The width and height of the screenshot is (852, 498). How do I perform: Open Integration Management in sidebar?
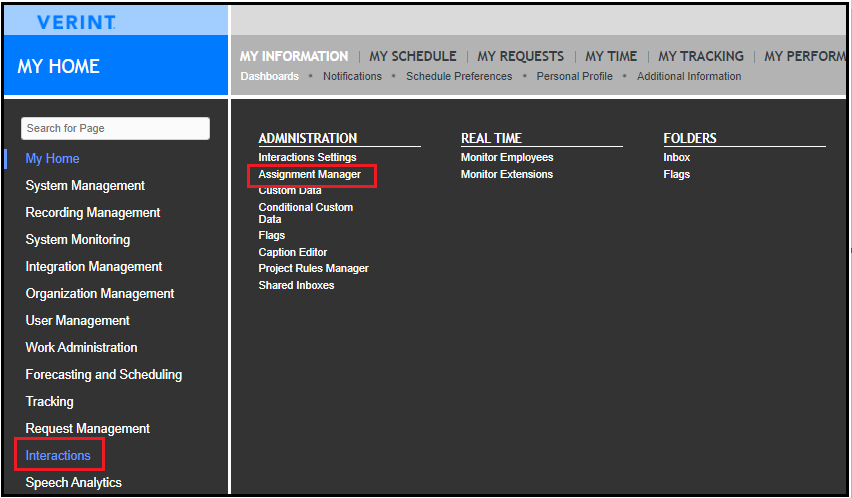pyautogui.click(x=93, y=267)
